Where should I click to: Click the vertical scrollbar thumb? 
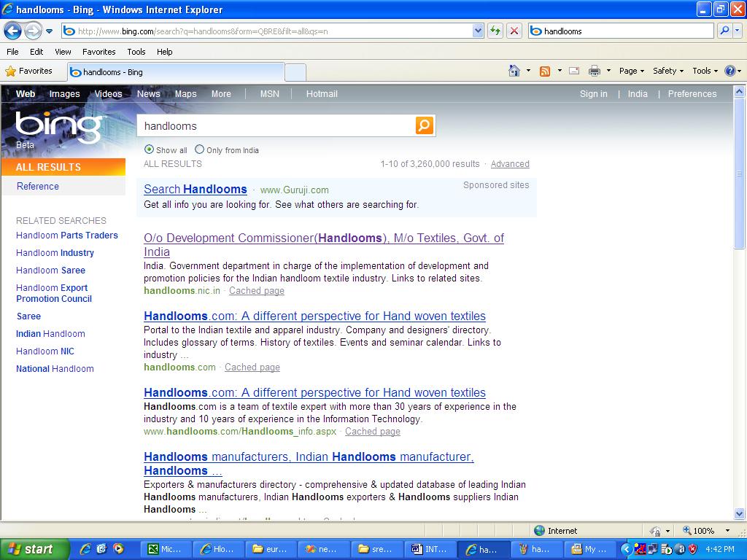740,174
